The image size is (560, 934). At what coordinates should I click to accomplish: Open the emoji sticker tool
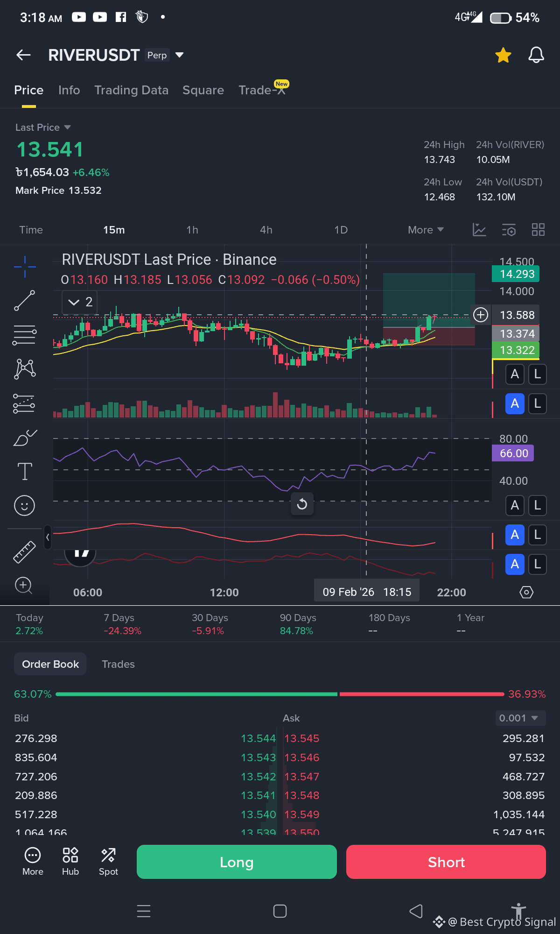(x=25, y=506)
